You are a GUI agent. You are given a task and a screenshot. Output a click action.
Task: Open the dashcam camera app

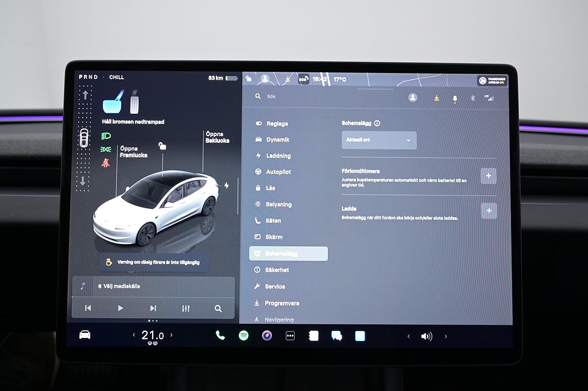(x=267, y=336)
